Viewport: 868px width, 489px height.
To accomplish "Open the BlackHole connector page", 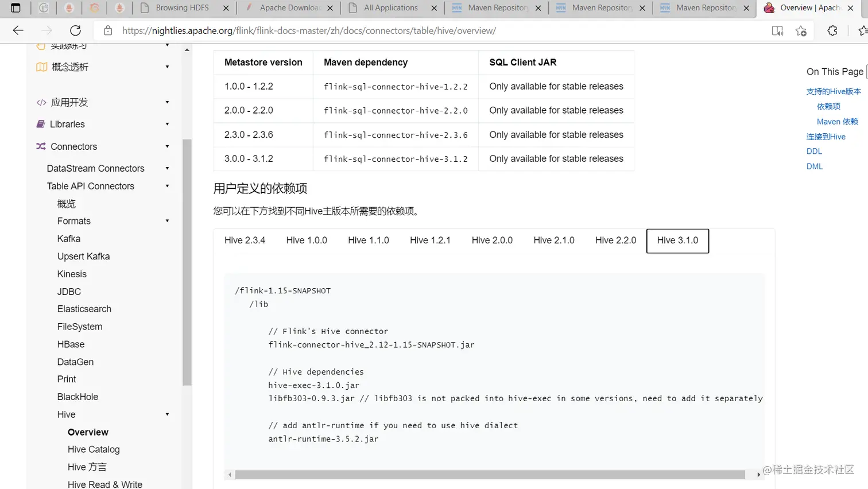I will click(77, 397).
